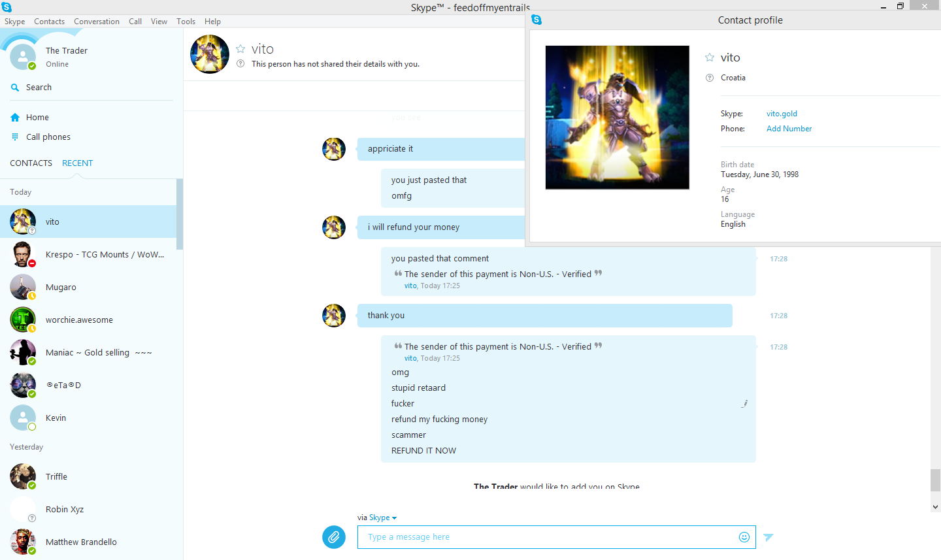Viewport: 941px width, 560px height.
Task: Open the Help menu
Action: click(212, 22)
